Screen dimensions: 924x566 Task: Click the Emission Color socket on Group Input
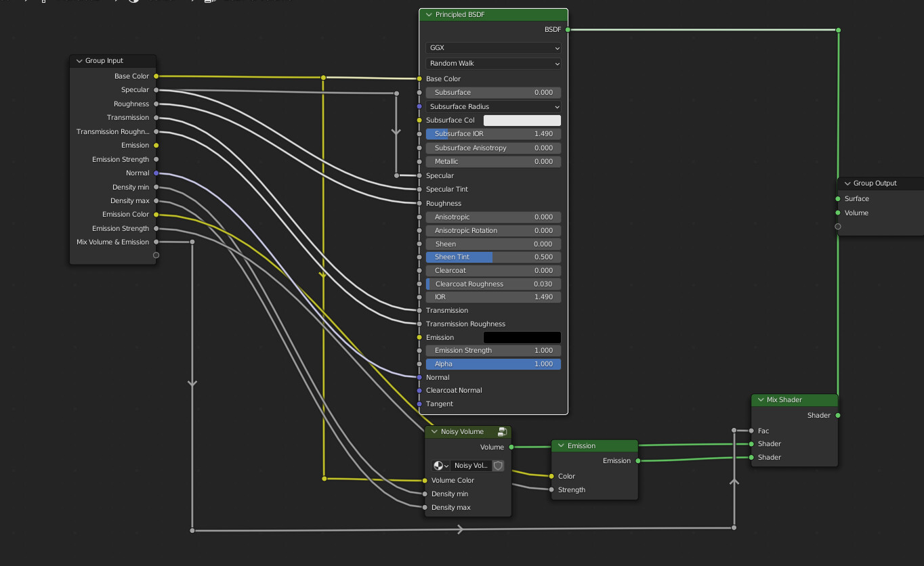pos(156,215)
